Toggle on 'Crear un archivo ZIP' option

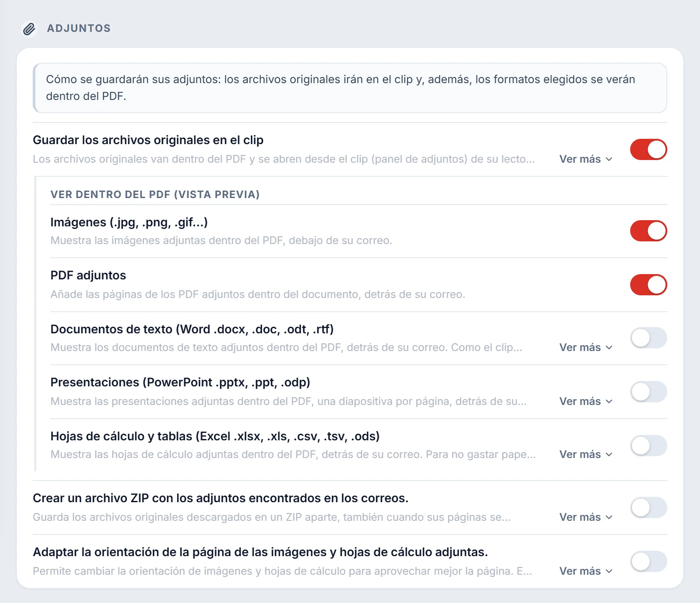[648, 508]
